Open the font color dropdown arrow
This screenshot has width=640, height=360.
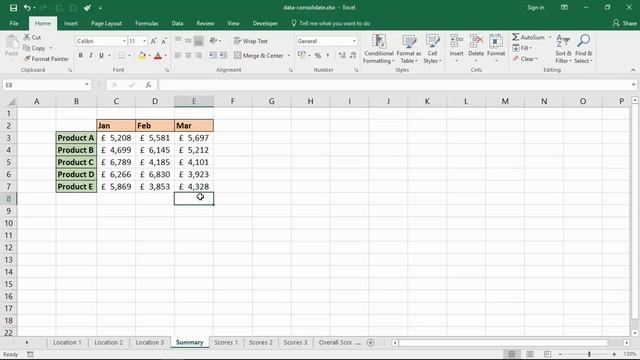166,56
